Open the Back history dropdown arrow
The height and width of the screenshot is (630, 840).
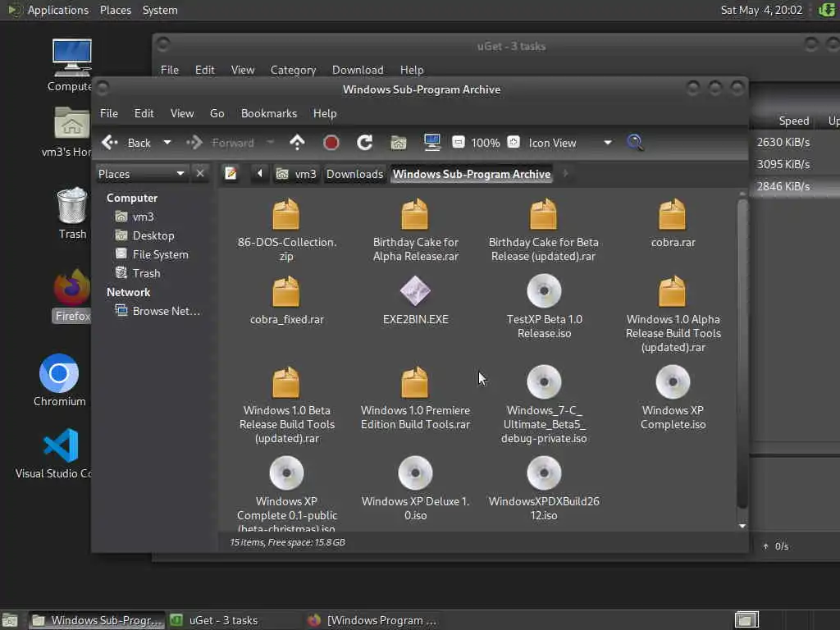coord(167,143)
